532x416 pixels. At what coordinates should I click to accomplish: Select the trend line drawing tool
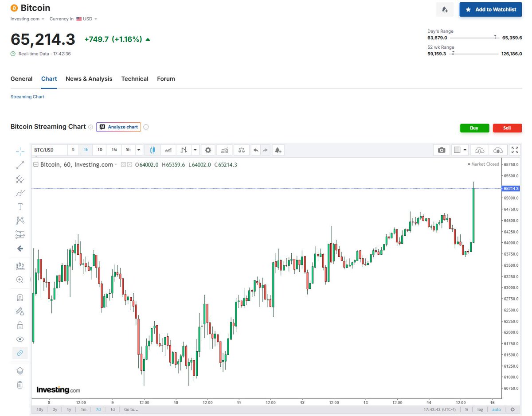[20, 165]
